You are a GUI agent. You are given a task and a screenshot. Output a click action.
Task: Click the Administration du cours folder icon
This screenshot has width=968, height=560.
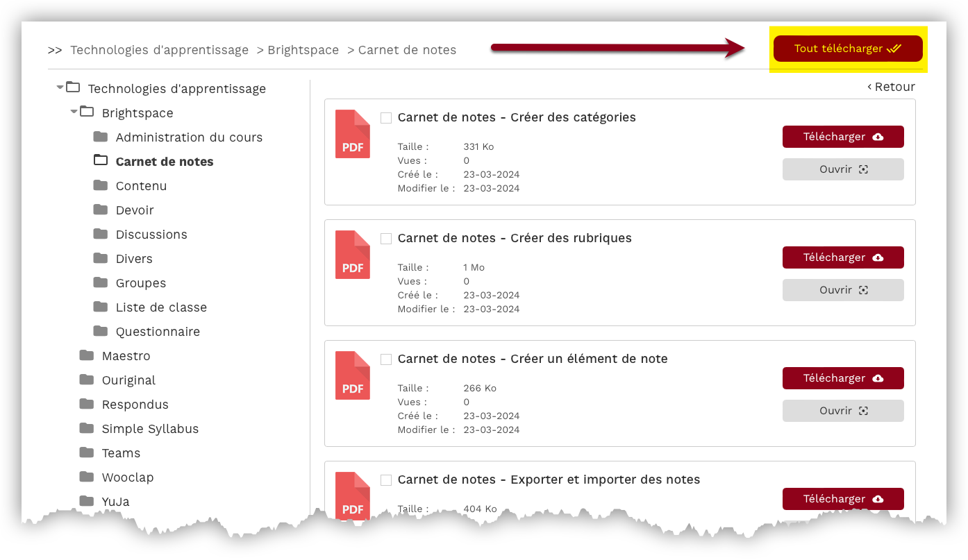tap(101, 137)
